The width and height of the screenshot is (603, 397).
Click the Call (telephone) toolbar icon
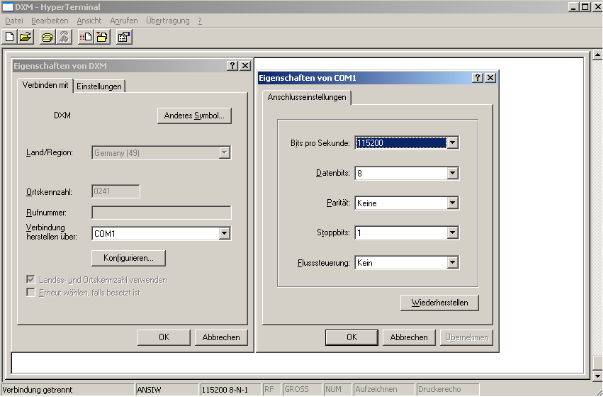[48, 37]
